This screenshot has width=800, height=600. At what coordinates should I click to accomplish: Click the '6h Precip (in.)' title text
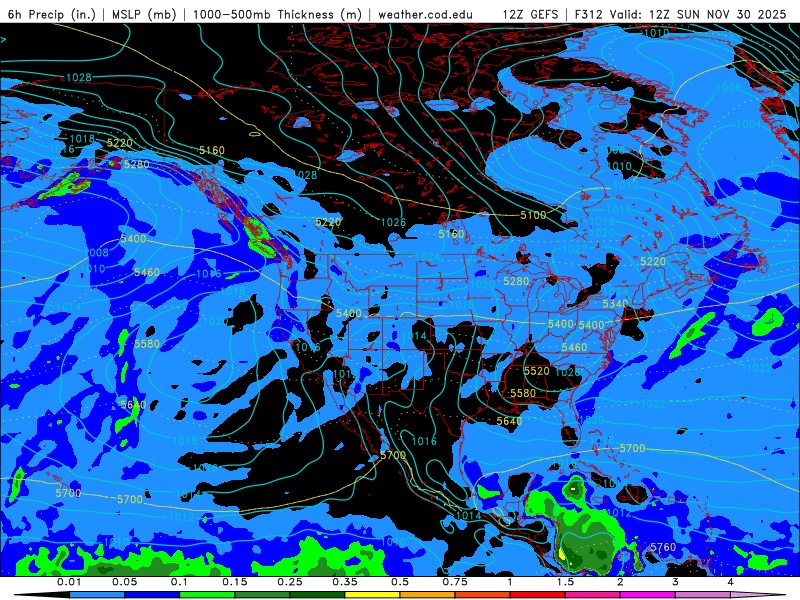(52, 14)
